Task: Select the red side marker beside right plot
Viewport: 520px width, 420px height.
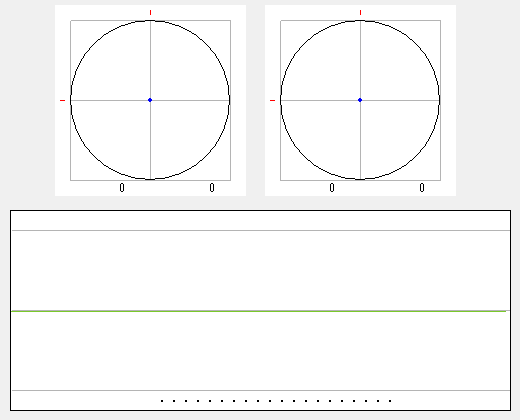Action: pyautogui.click(x=272, y=100)
